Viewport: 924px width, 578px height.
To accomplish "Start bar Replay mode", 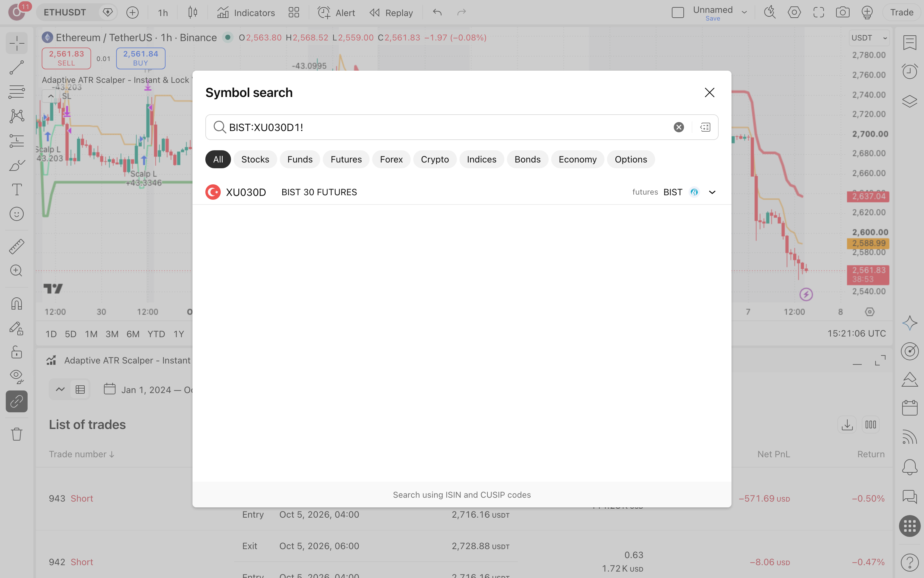I will (x=391, y=13).
